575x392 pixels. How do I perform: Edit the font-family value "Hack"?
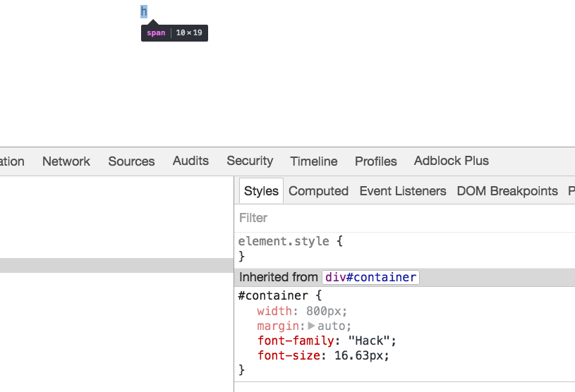(370, 341)
